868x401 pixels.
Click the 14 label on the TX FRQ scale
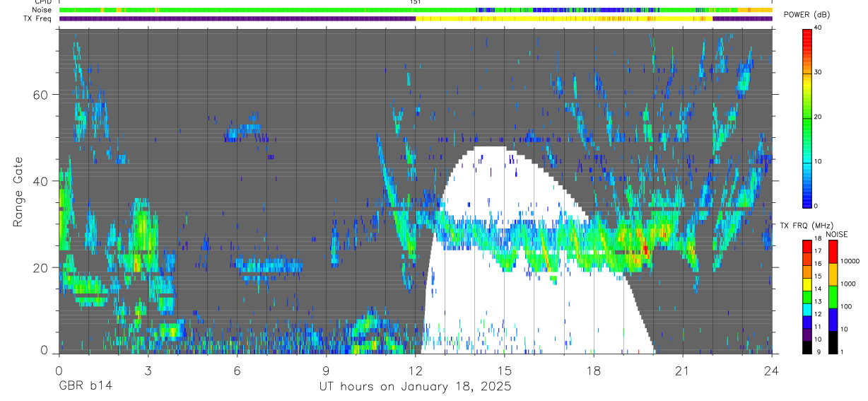pos(817,289)
